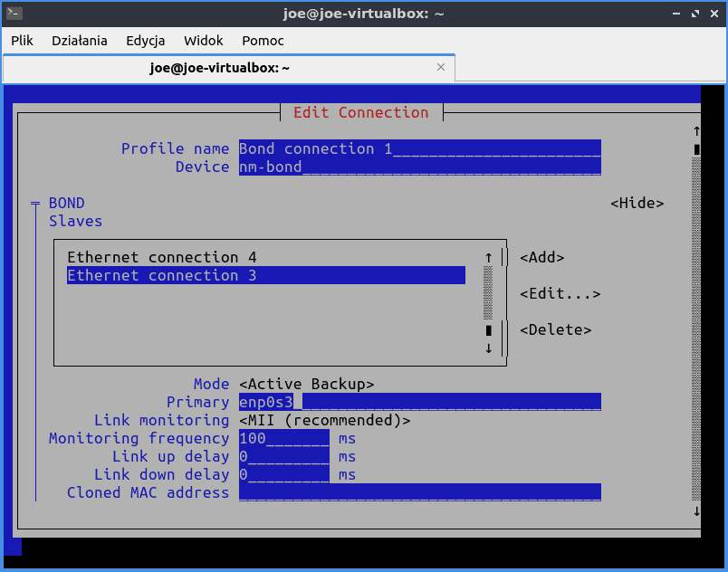Click the up arrow of slaves list scrollbar

click(489, 256)
